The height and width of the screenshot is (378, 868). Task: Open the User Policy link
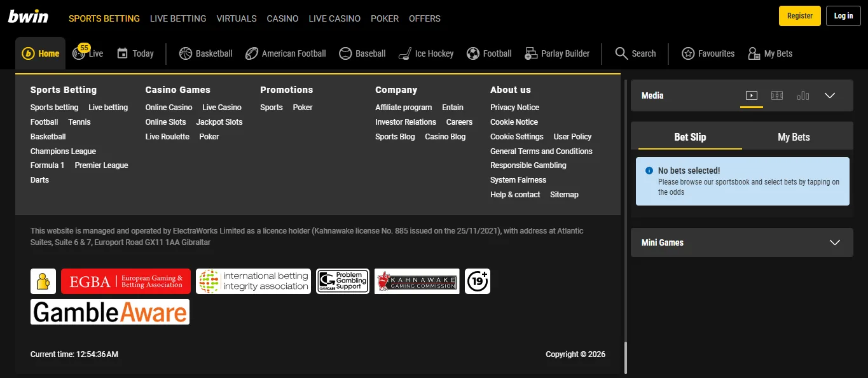572,137
